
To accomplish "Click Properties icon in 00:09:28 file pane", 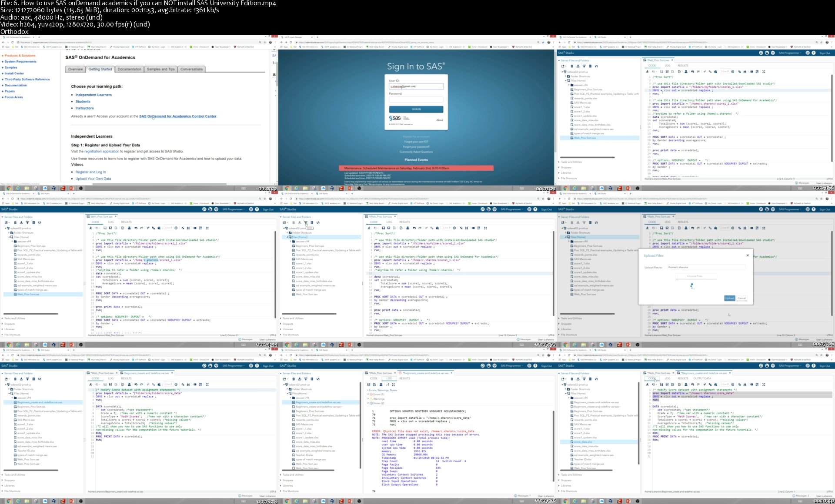I will pos(312,379).
